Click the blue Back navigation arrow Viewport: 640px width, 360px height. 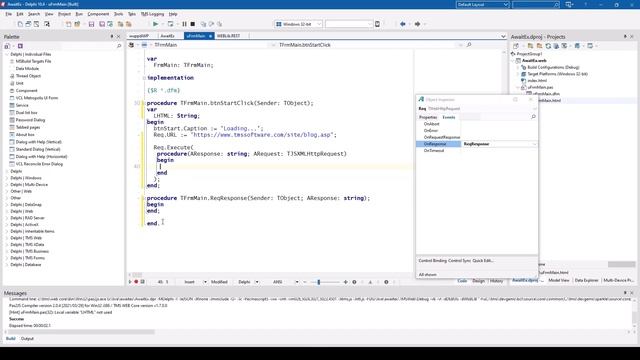coord(403,24)
